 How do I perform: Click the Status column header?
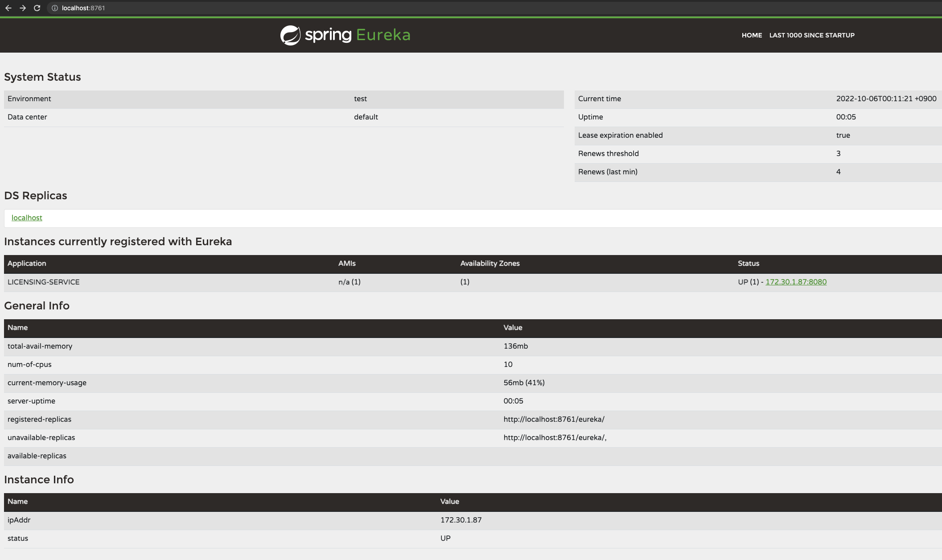pyautogui.click(x=748, y=264)
